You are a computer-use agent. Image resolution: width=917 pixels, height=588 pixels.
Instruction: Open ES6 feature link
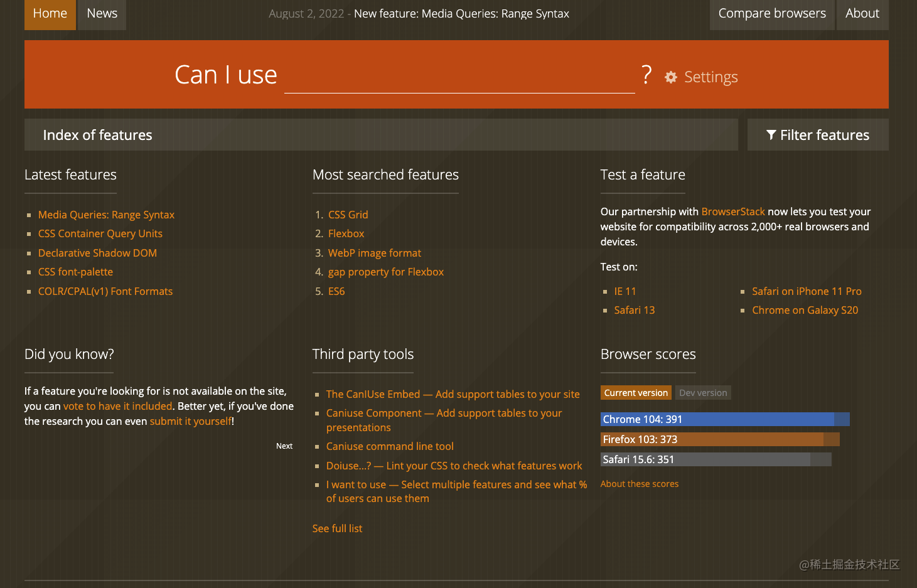tap(336, 291)
